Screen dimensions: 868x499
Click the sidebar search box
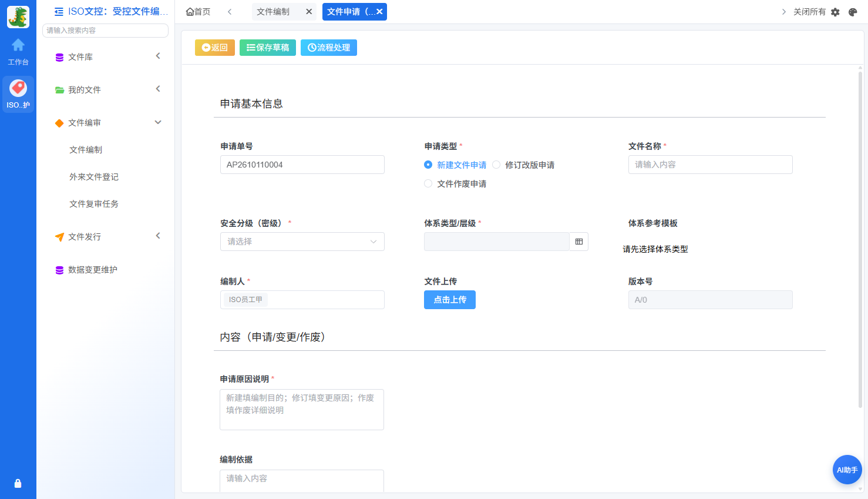pos(106,31)
